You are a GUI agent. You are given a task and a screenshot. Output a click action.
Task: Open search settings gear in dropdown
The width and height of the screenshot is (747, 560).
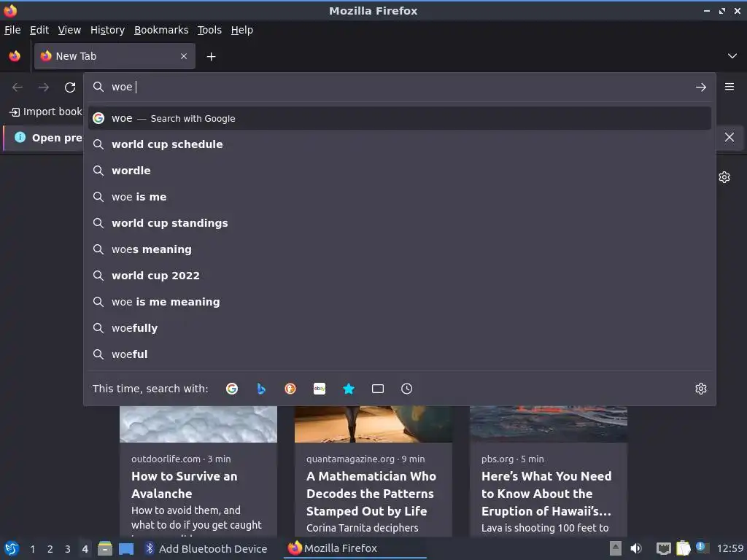701,389
